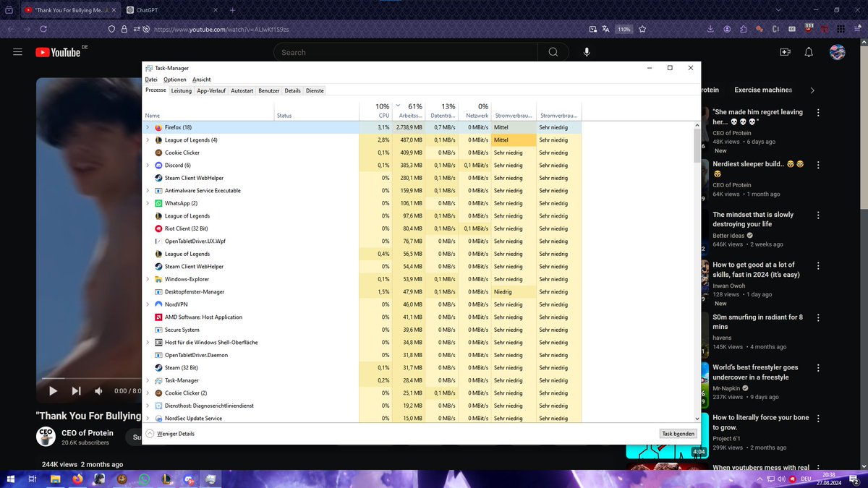Open browser downloads icon

point(710,29)
